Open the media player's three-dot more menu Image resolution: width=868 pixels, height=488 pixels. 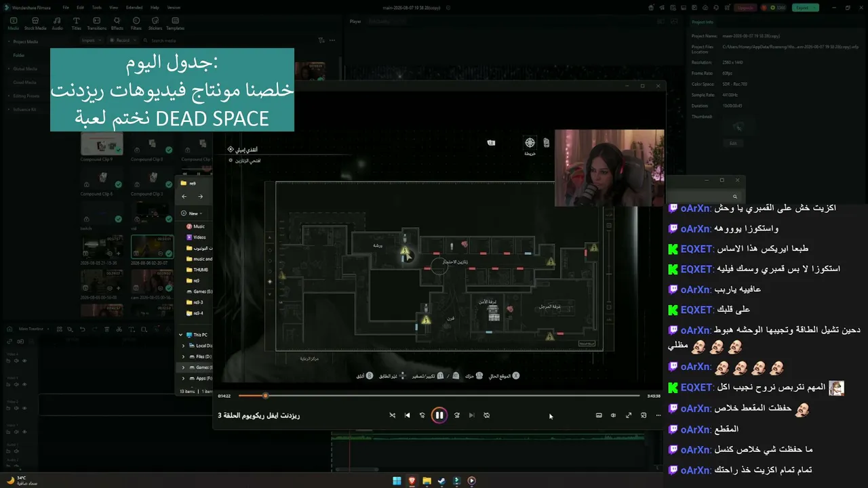658,415
